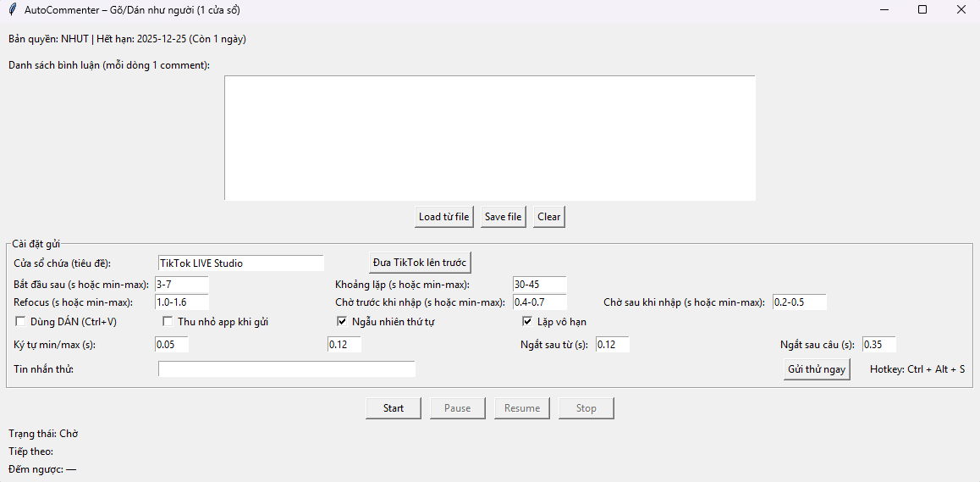Viewport: 980px width, 482px height.
Task: Click the AutoCommenter feather icon in title bar
Action: point(11,9)
